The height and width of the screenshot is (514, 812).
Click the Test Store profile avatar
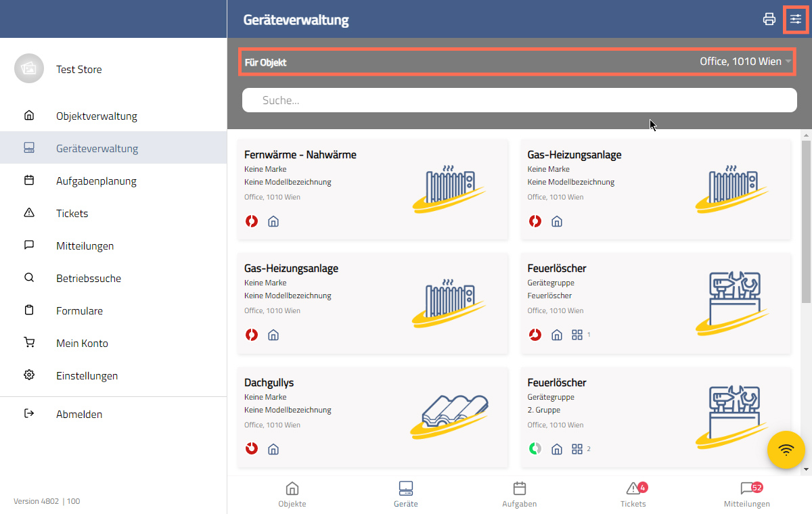[x=28, y=69]
